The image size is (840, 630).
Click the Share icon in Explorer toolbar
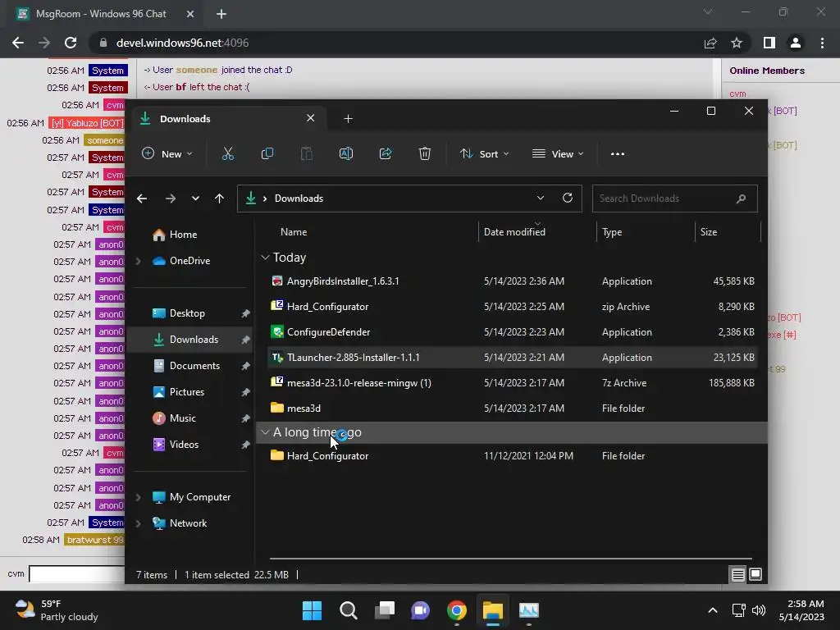point(386,153)
